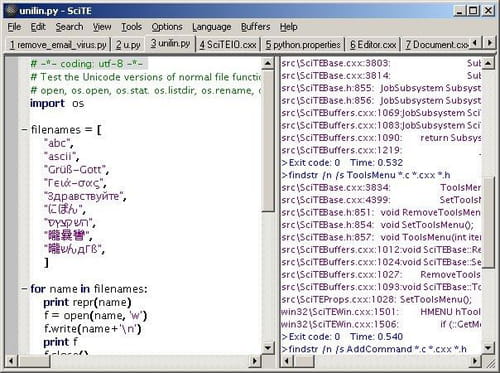The width and height of the screenshot is (500, 373).
Task: Switch to the python.properties tab
Action: [x=303, y=45]
